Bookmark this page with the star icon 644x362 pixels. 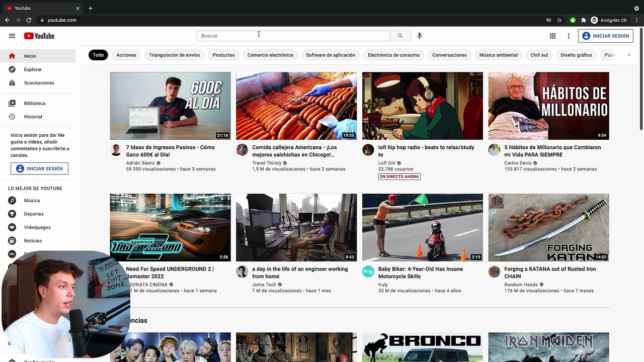559,20
